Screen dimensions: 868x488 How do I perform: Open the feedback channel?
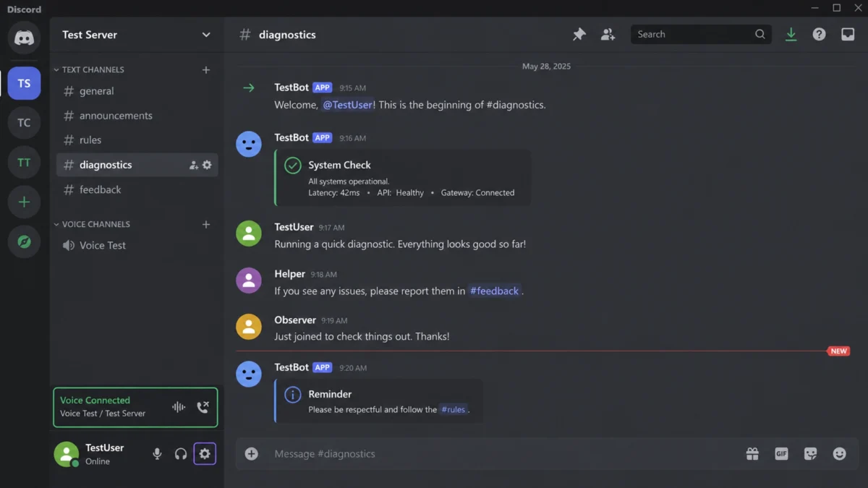(137, 189)
